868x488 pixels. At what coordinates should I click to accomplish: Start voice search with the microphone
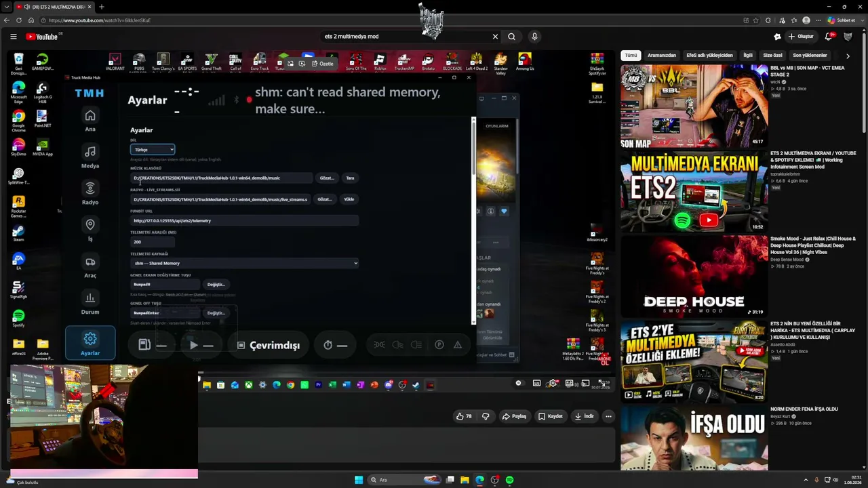[x=534, y=37]
